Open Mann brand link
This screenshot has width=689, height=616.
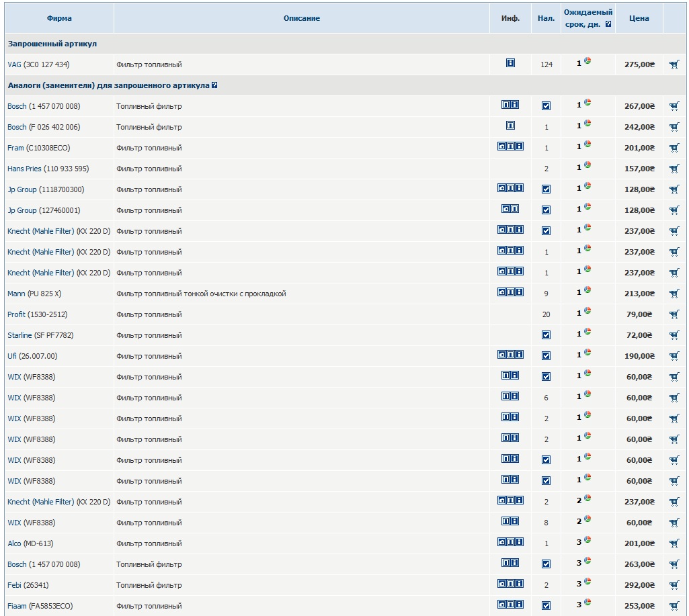(x=16, y=294)
